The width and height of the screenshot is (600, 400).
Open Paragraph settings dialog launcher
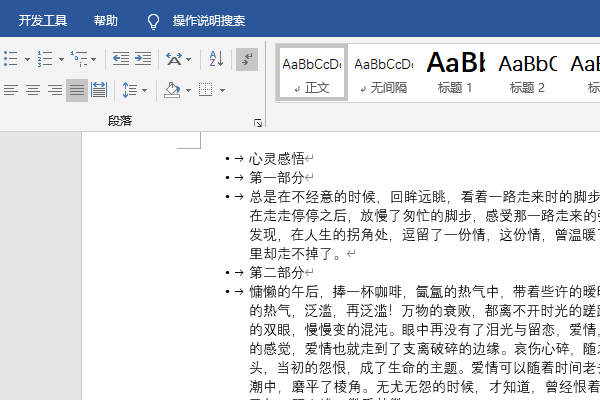[258, 123]
